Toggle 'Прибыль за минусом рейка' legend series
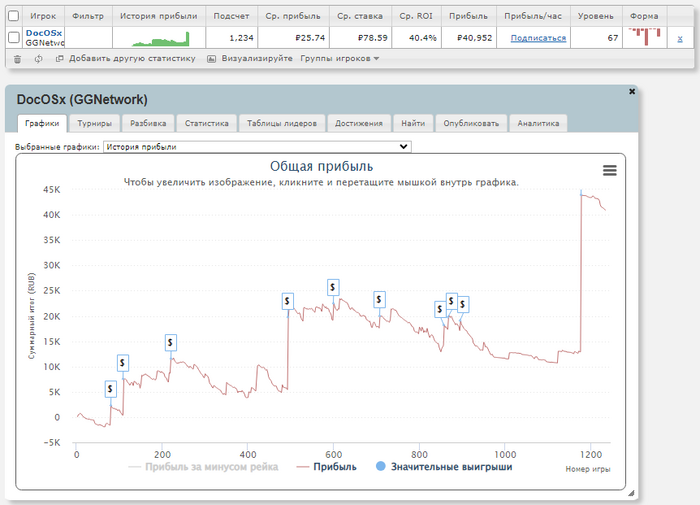The width and height of the screenshot is (700, 505). (203, 467)
